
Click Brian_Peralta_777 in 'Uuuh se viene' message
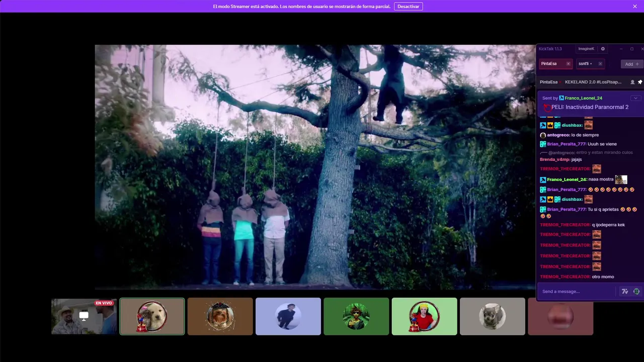[x=567, y=144]
